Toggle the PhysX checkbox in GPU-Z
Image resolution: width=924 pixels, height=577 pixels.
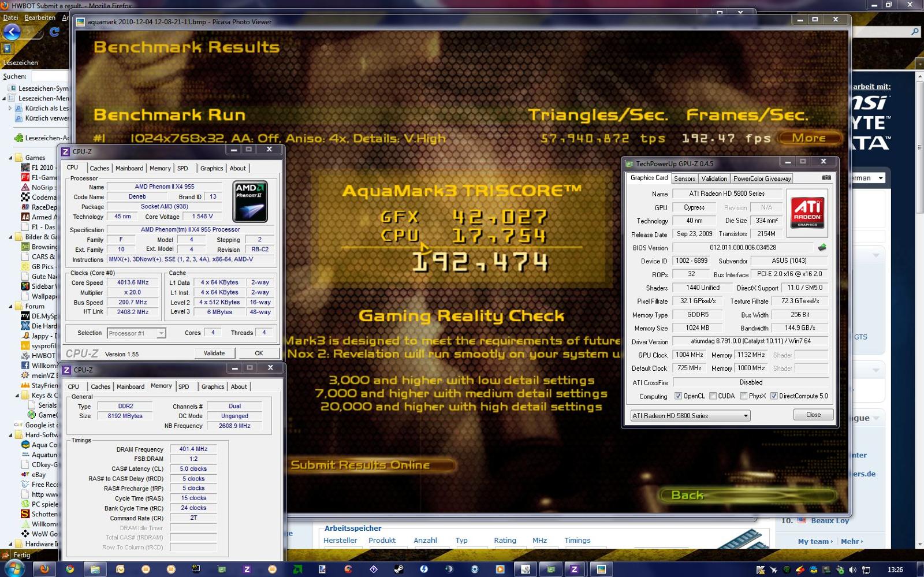(744, 396)
